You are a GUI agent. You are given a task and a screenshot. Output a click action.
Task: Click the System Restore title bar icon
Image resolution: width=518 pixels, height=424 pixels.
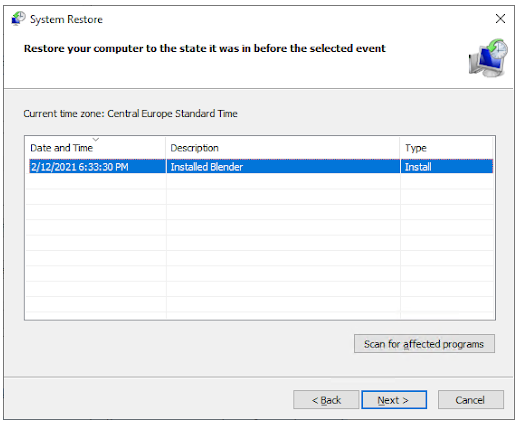18,19
